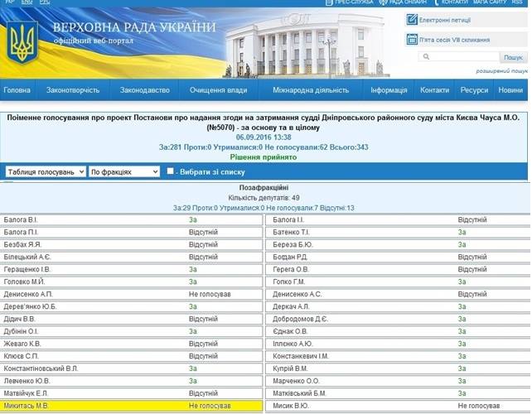This screenshot has width=532, height=414.
Task: Select deputy 'Матвійчук Е.Л.'
Action: click(26, 393)
